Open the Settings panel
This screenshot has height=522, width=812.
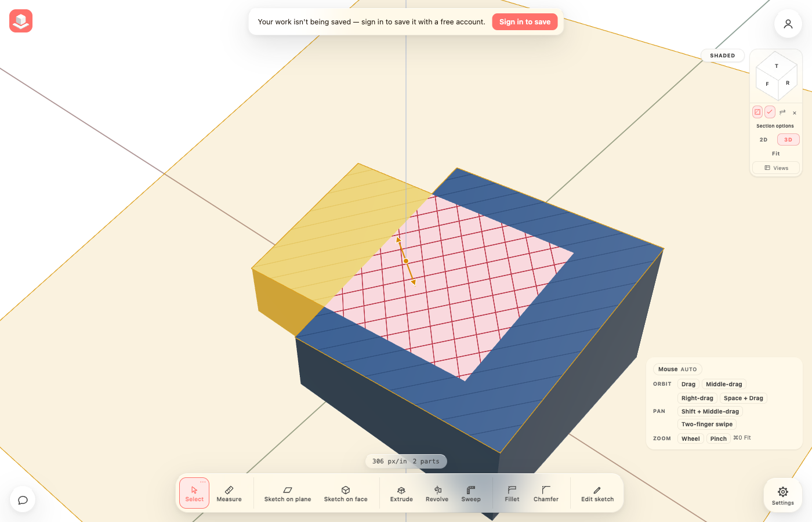pos(783,495)
